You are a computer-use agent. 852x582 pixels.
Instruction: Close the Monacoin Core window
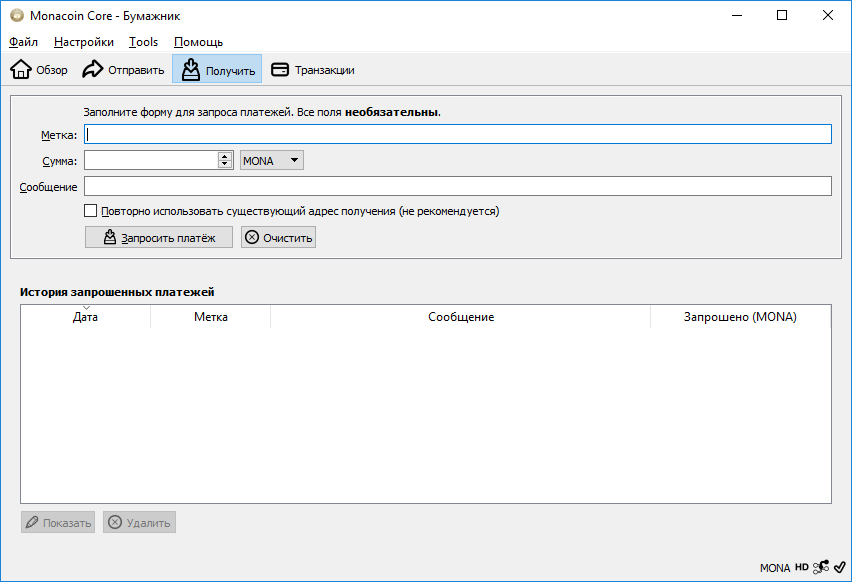(x=828, y=15)
